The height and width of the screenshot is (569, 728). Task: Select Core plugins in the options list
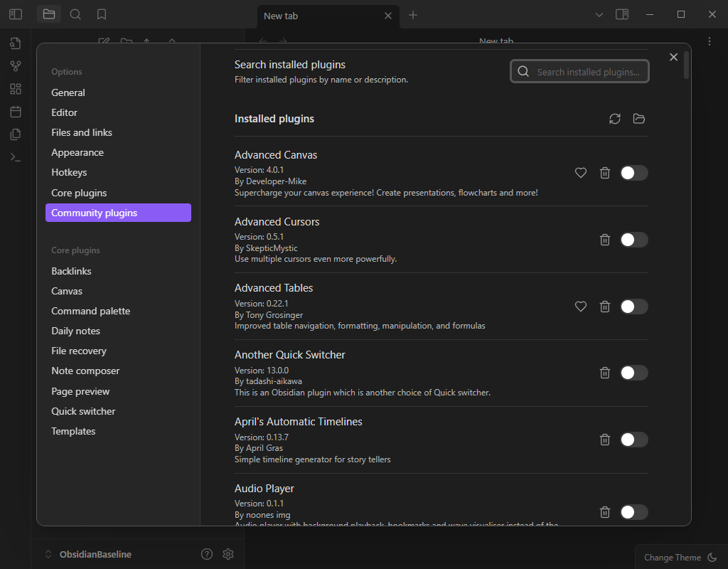tap(79, 192)
